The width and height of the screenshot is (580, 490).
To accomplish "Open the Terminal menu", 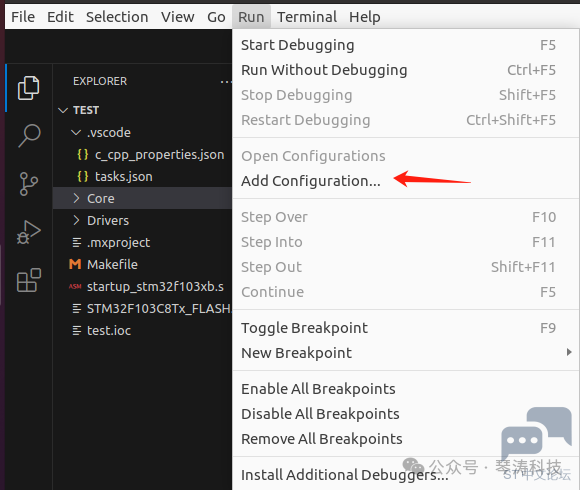I will click(x=307, y=17).
